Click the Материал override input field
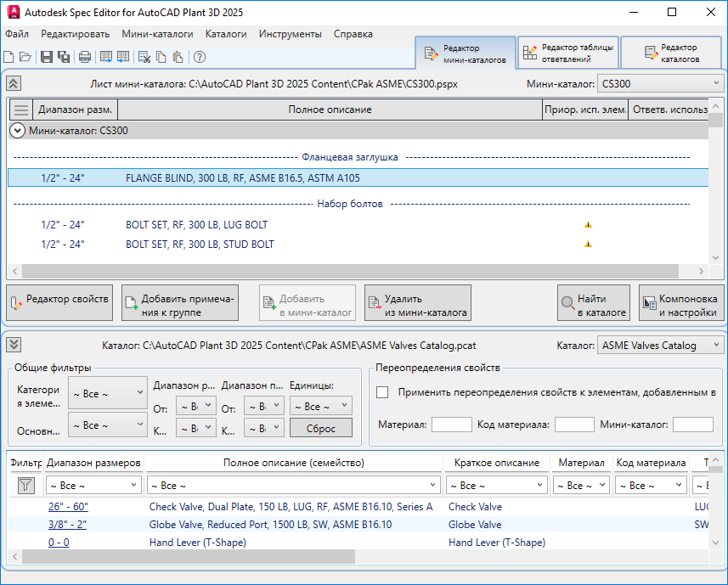 (452, 425)
